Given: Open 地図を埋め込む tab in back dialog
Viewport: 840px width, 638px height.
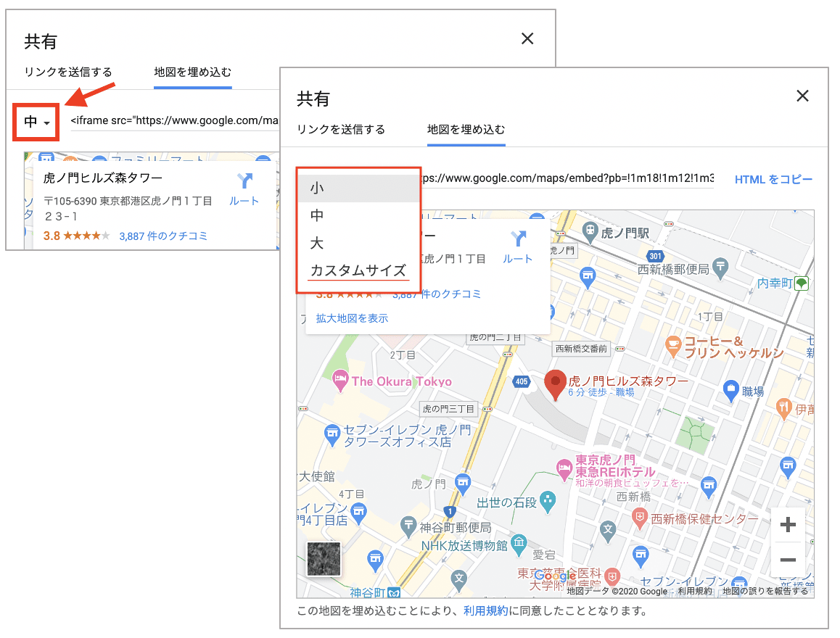Looking at the screenshot, I should pos(193,72).
